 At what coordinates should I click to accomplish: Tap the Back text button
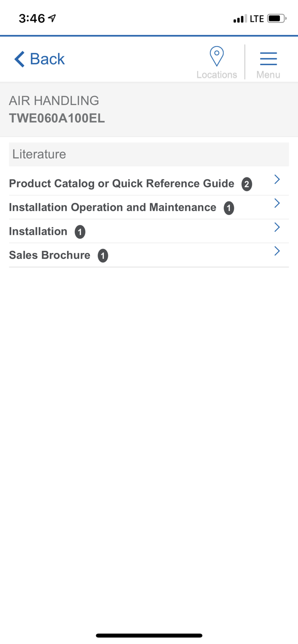(x=47, y=59)
